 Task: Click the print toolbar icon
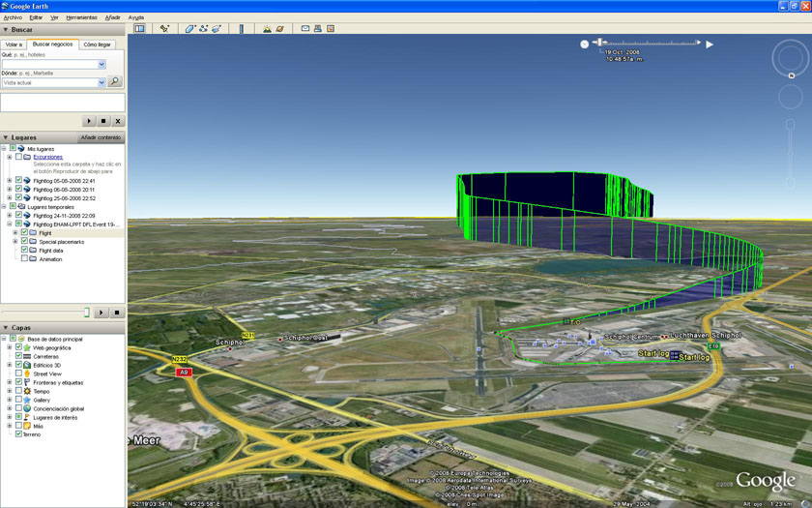point(318,28)
